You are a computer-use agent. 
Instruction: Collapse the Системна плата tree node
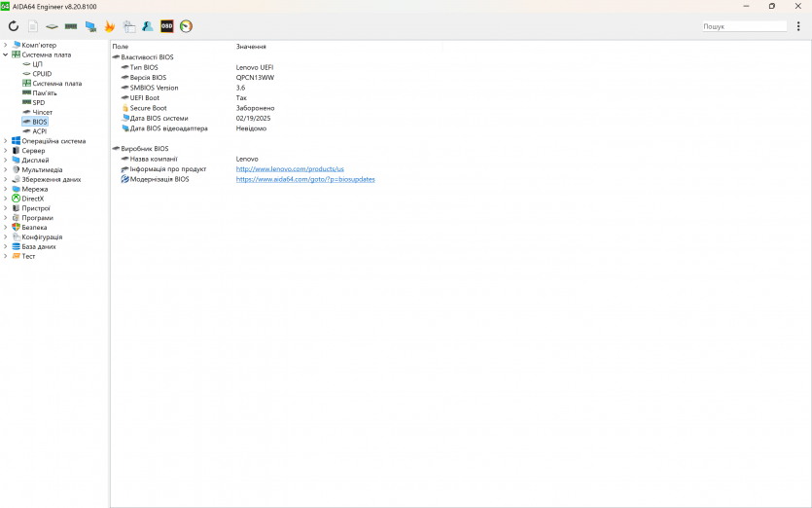pos(5,54)
